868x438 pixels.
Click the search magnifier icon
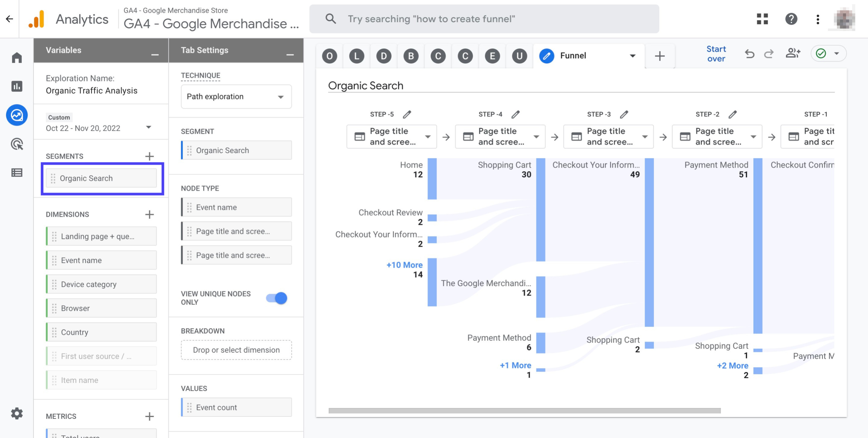click(329, 19)
